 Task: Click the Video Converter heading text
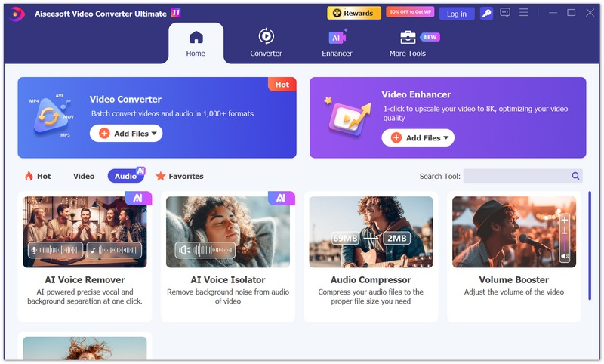pyautogui.click(x=125, y=100)
